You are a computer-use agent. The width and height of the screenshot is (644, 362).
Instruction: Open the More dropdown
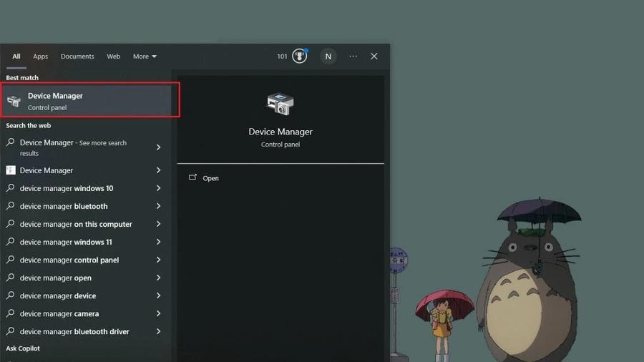coord(145,57)
